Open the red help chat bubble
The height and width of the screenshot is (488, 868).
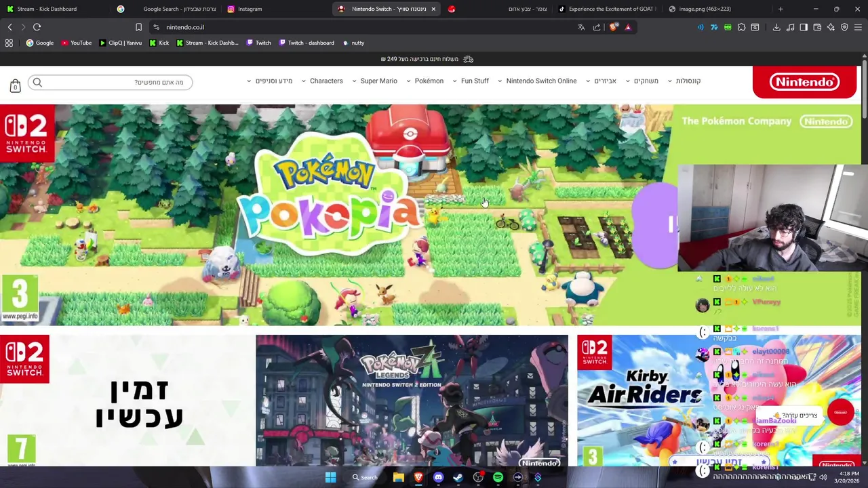coord(841,412)
